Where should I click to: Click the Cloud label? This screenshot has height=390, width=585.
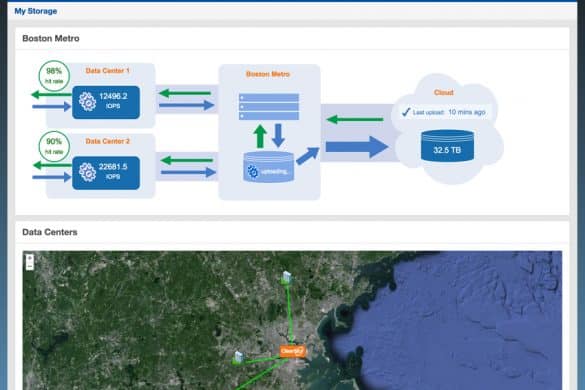(x=444, y=92)
